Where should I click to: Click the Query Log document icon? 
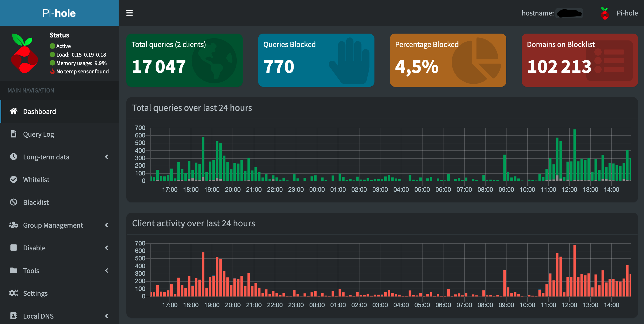13,134
